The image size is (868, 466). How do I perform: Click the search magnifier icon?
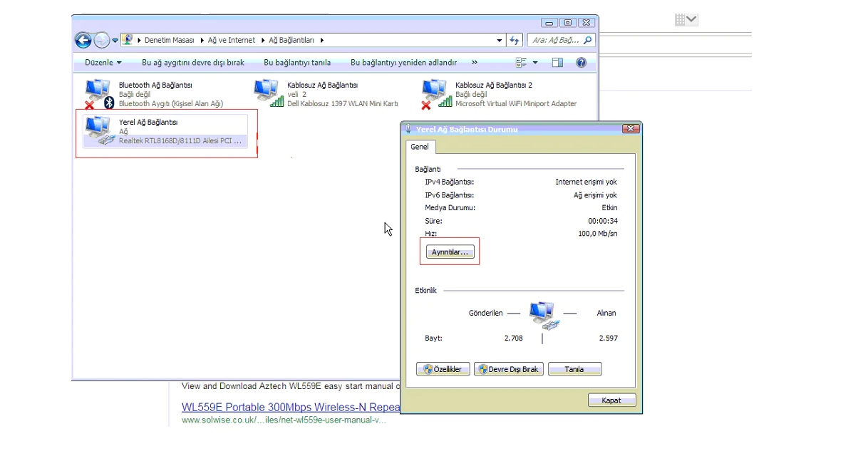[x=587, y=41]
